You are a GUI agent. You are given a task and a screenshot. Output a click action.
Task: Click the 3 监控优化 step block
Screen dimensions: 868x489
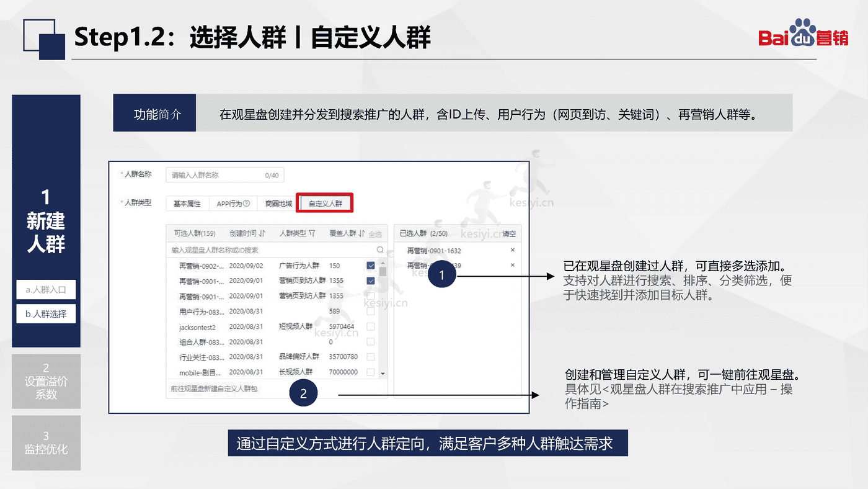(x=46, y=442)
